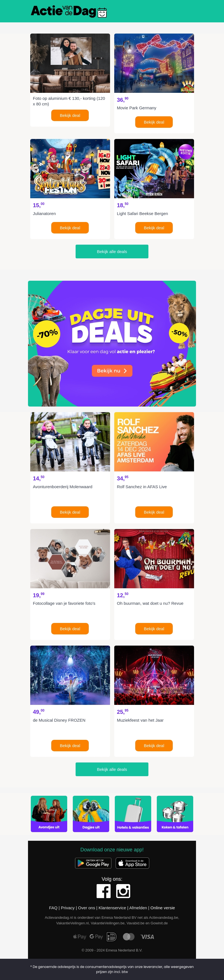Tap the Google Play download badge

(x=93, y=863)
